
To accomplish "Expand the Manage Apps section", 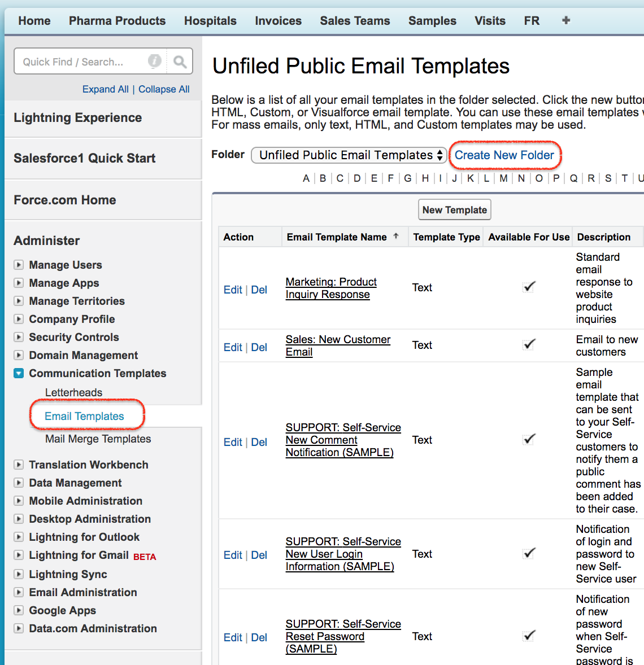I will [19, 283].
